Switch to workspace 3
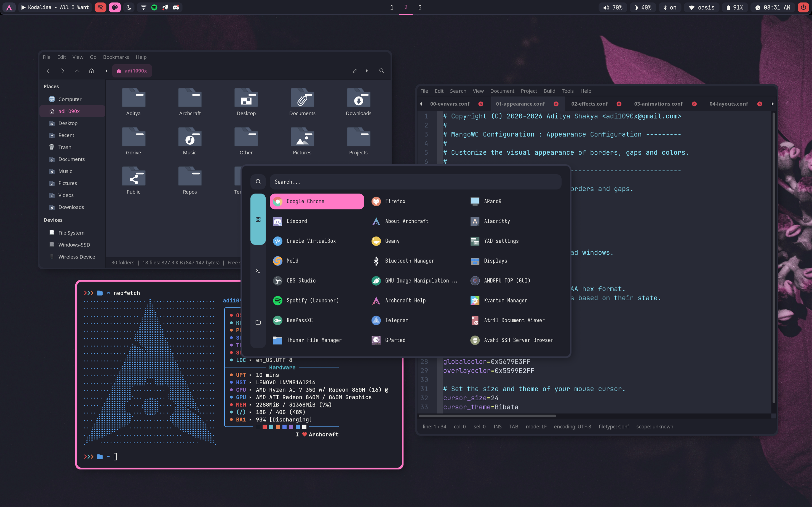 [420, 7]
